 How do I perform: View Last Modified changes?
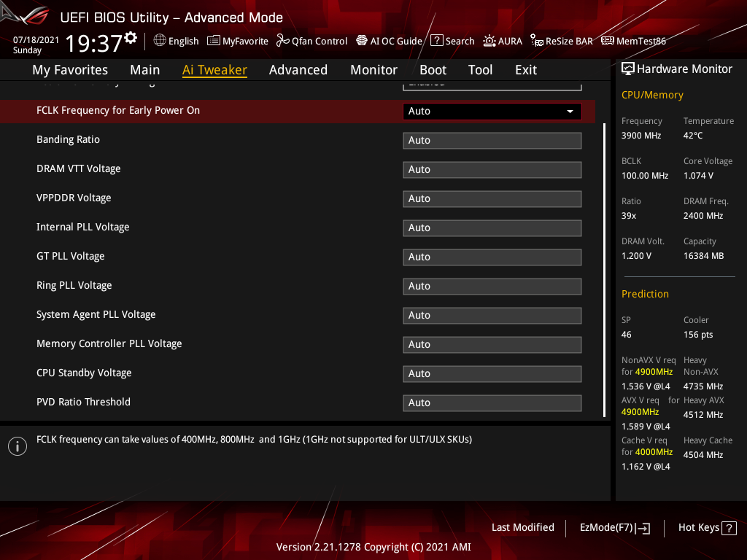click(x=522, y=527)
